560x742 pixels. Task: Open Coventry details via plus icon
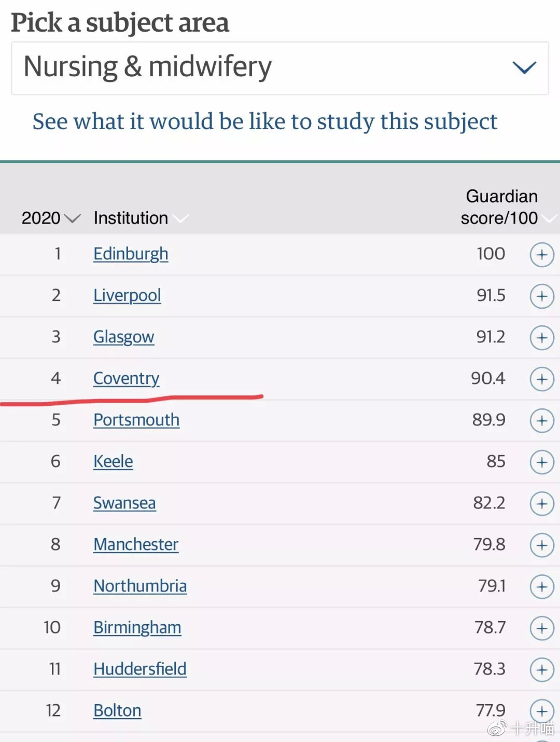pos(542,379)
